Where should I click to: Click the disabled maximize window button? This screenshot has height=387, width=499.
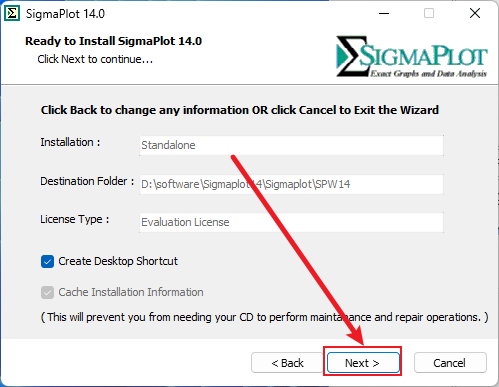coord(429,14)
